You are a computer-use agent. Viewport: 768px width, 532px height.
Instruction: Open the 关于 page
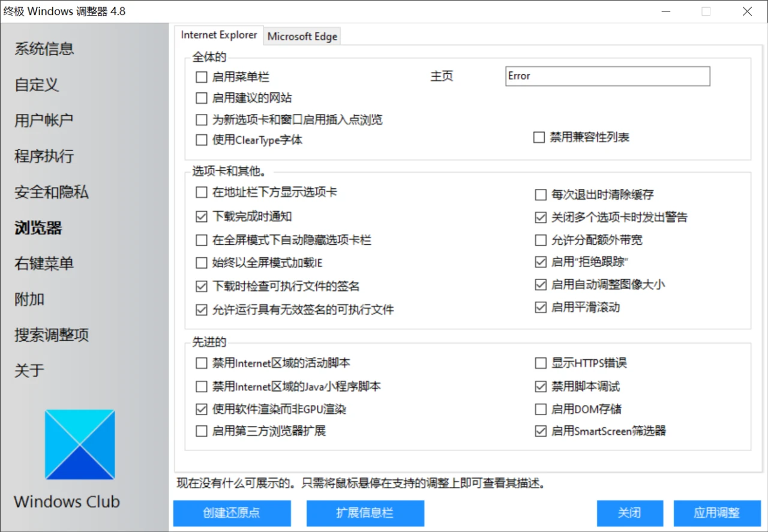[x=29, y=370]
